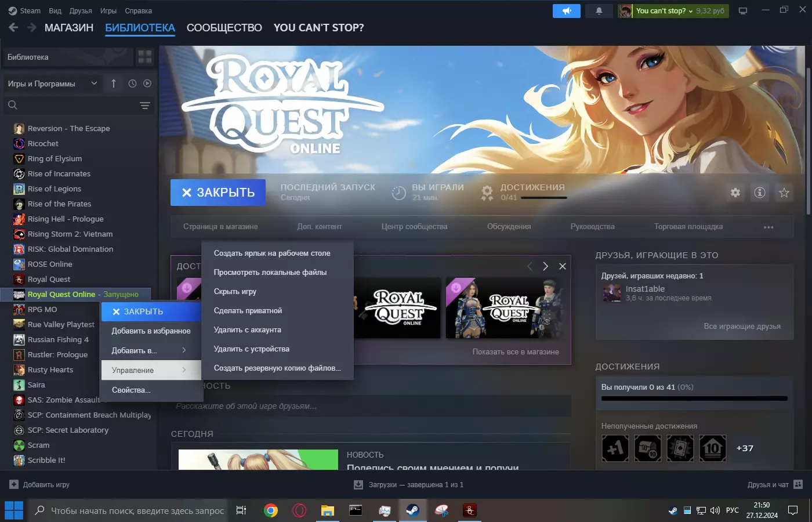Expand the 'Управление' submenu

(x=151, y=370)
